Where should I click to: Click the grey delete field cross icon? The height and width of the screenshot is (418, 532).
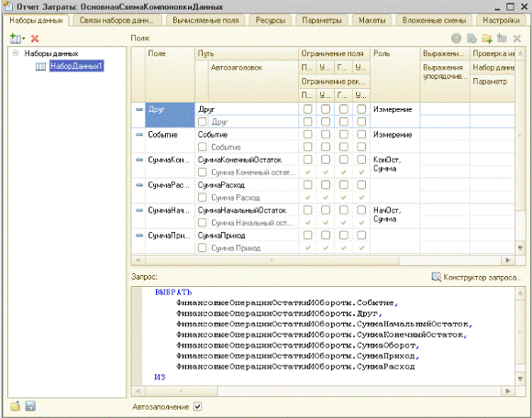click(516, 38)
